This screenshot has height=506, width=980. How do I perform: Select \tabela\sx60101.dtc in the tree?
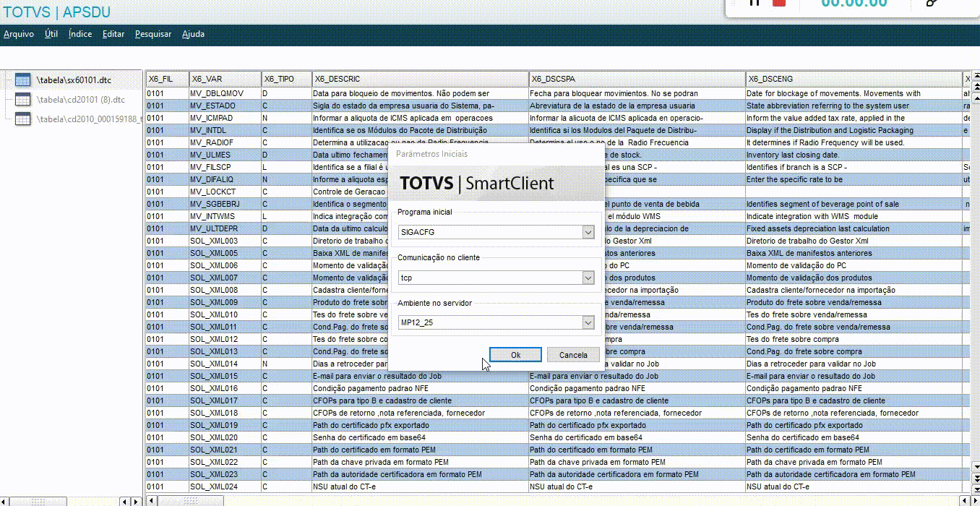click(x=74, y=80)
